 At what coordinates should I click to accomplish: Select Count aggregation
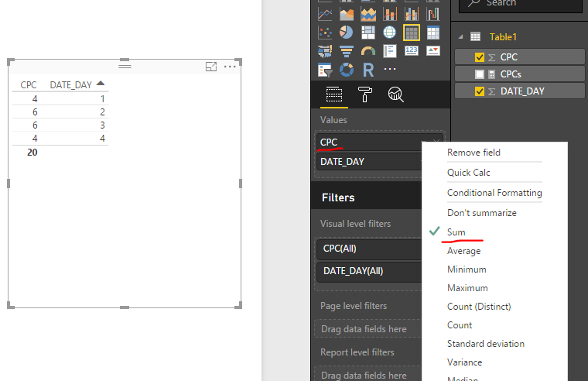point(460,325)
